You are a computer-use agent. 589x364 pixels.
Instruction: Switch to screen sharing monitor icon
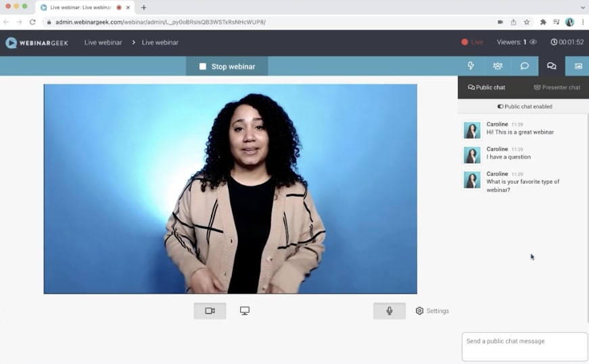click(x=245, y=311)
